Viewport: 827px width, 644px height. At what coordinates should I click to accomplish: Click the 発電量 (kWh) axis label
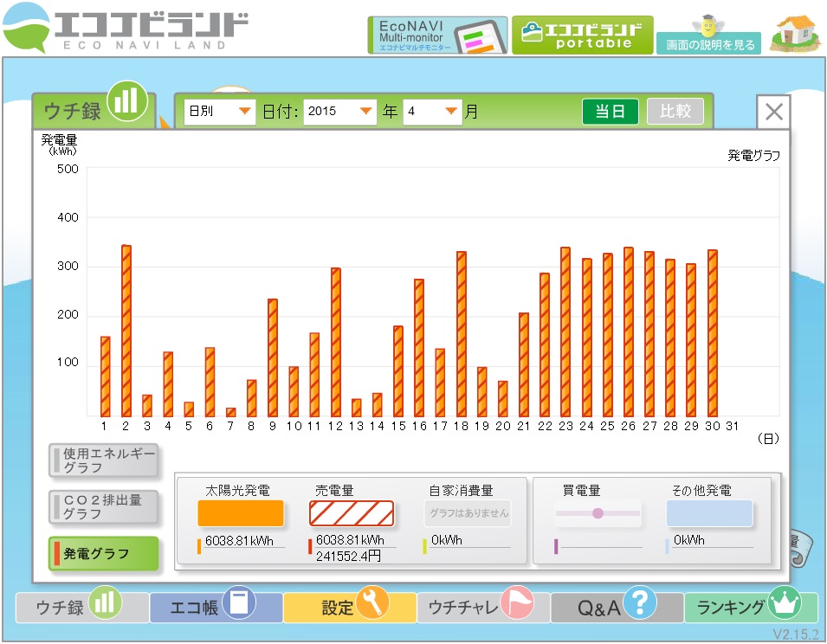pos(60,145)
